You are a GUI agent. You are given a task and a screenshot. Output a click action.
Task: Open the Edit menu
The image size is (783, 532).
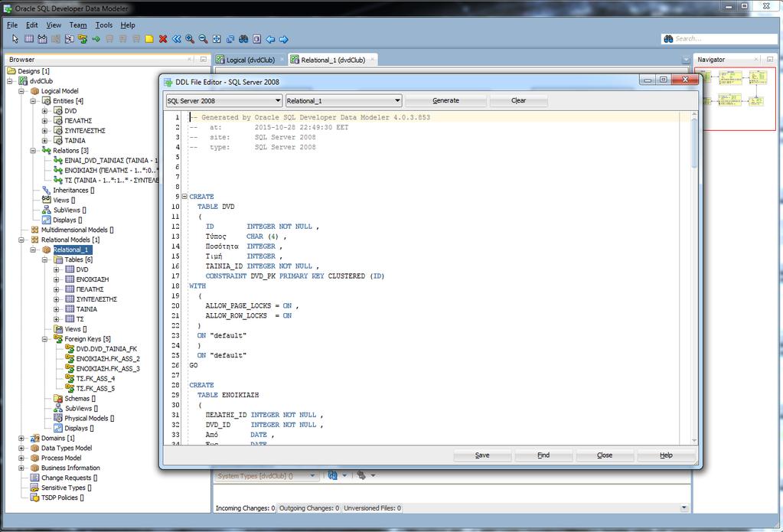[x=32, y=25]
